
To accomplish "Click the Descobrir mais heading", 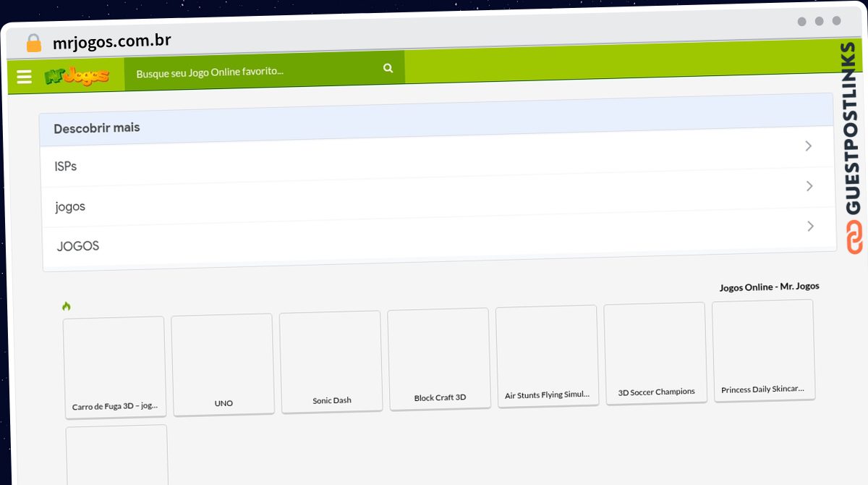I will (97, 128).
